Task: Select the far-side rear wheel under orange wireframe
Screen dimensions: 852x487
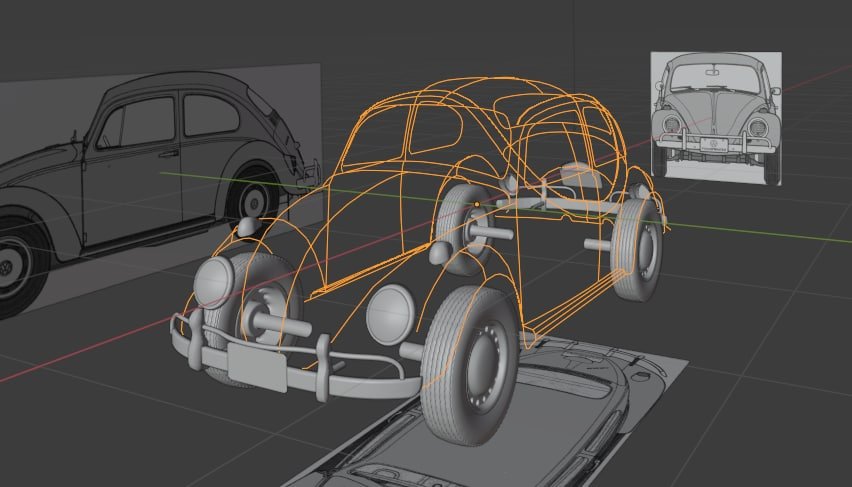Action: [x=465, y=228]
